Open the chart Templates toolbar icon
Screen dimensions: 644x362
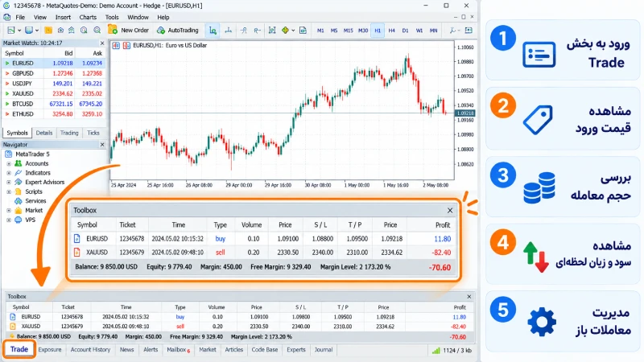[x=303, y=31]
